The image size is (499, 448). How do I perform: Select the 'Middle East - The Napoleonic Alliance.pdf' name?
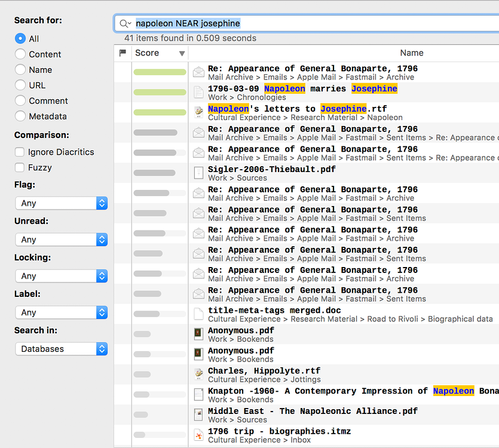coord(313,411)
